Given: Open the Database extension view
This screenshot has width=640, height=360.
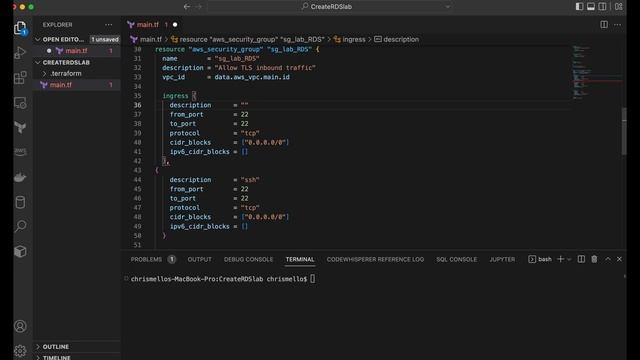Looking at the screenshot, I should [20, 202].
